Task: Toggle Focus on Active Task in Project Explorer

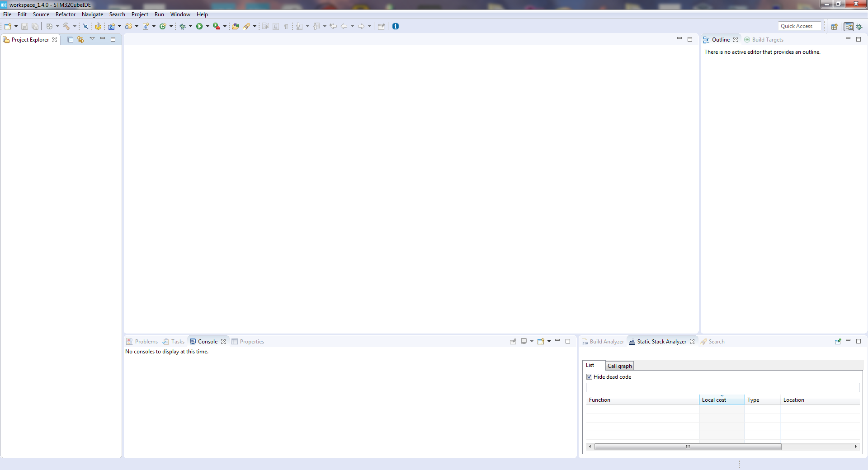Action: click(x=70, y=39)
